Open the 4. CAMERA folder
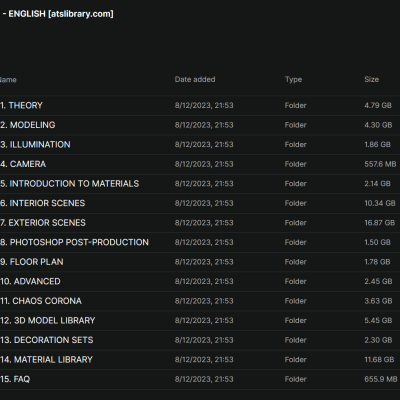The height and width of the screenshot is (400, 400). 23,164
